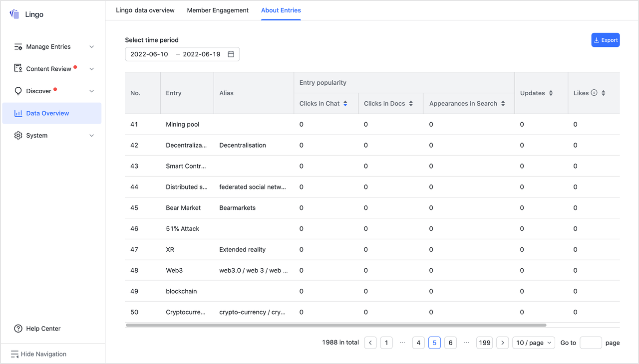Click the System gear icon
This screenshot has width=639, height=364.
[18, 136]
